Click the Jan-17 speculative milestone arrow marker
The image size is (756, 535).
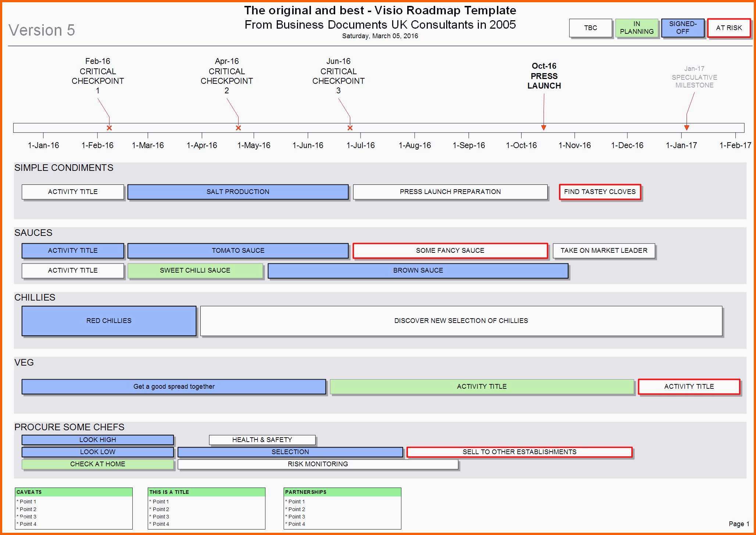(687, 128)
